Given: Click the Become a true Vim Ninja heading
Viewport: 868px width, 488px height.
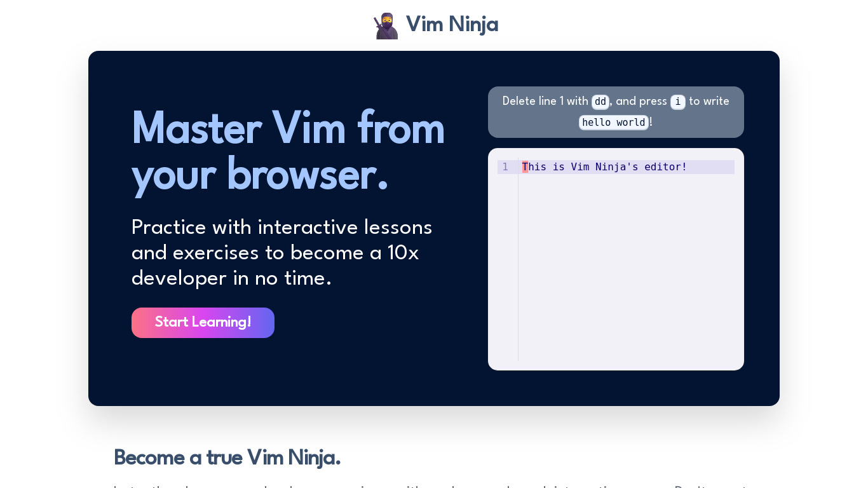Looking at the screenshot, I should 227,457.
